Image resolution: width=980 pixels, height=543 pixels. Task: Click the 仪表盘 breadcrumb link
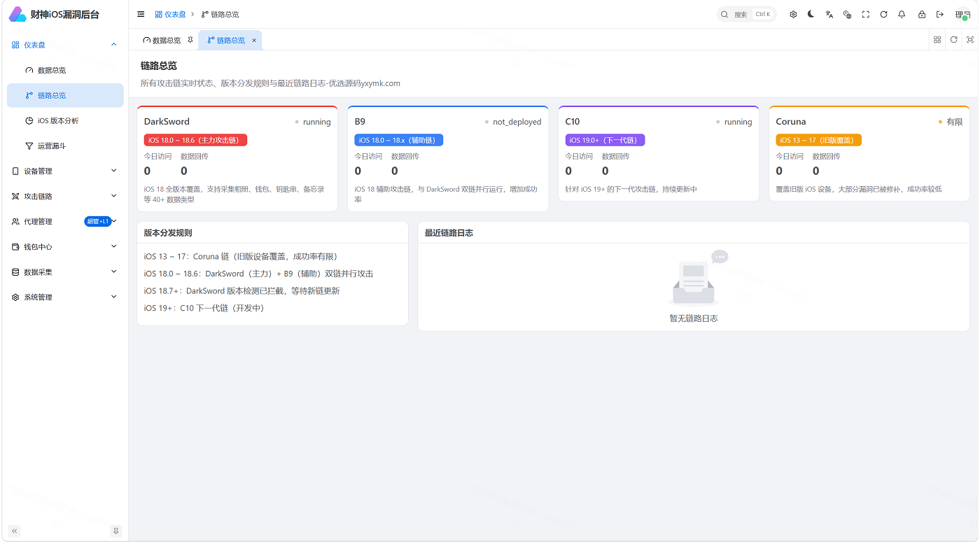click(171, 14)
